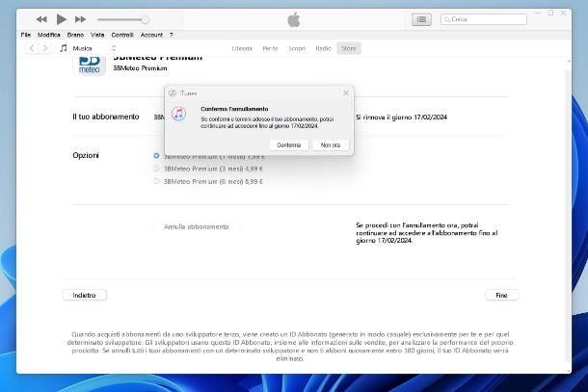Screen dimensions: 588x392
Task: Click the Fine button
Action: (501, 296)
